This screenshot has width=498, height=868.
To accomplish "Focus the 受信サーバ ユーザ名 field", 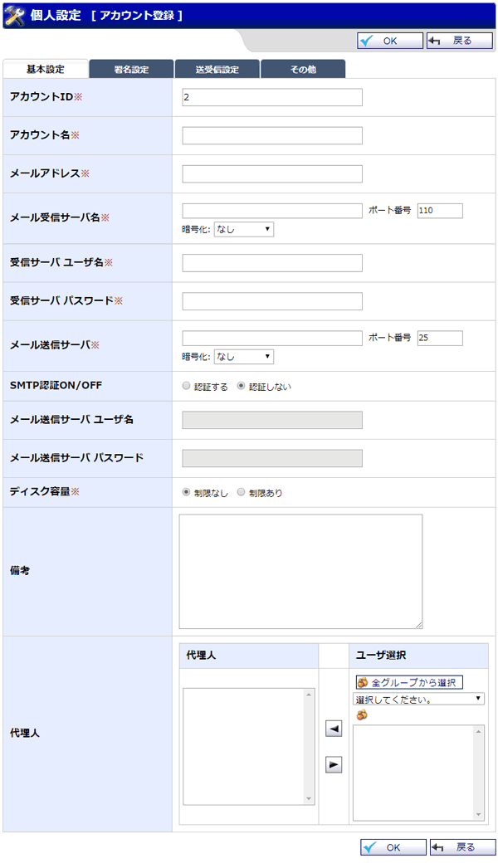I will [272, 263].
